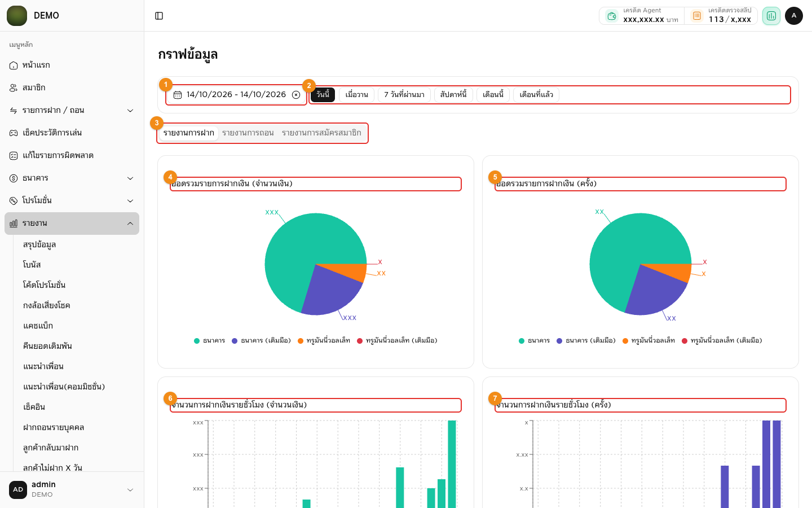
Task: Clear the date range with the X icon
Action: point(296,95)
